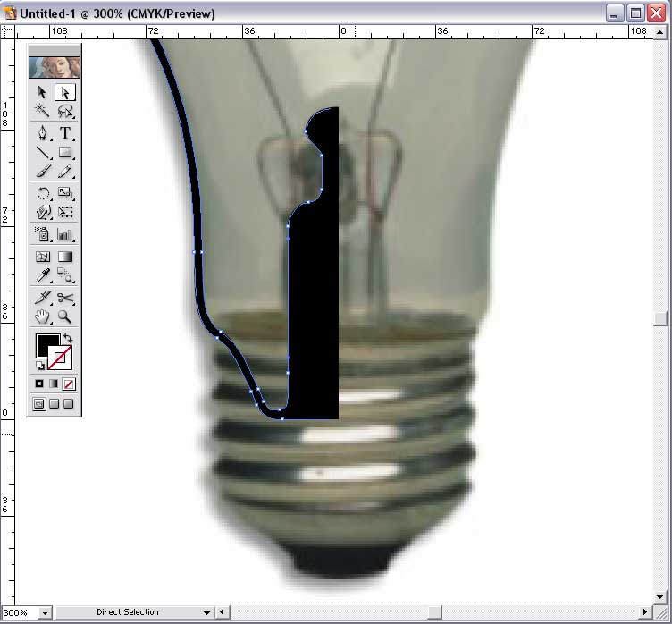Apply Gradient paint mode button

pos(54,384)
